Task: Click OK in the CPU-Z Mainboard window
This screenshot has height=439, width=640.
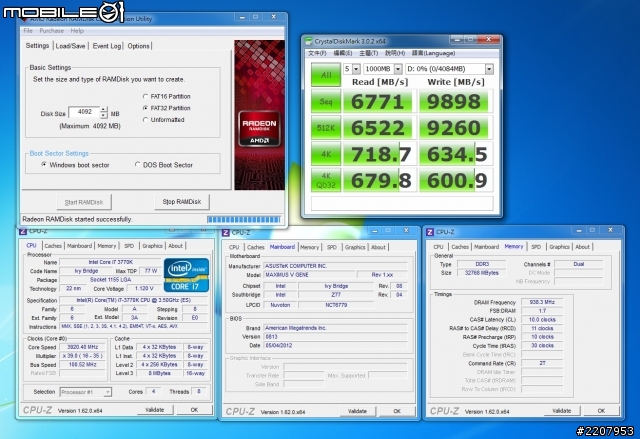Action: [x=397, y=411]
